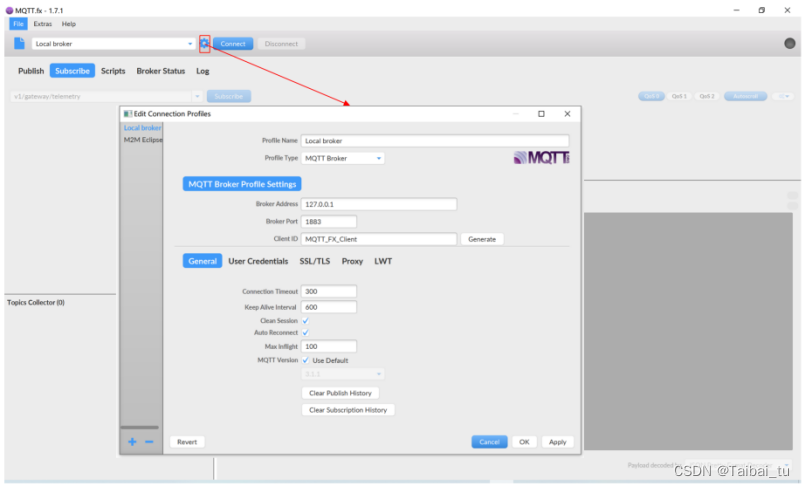Click Revert button

pos(187,442)
